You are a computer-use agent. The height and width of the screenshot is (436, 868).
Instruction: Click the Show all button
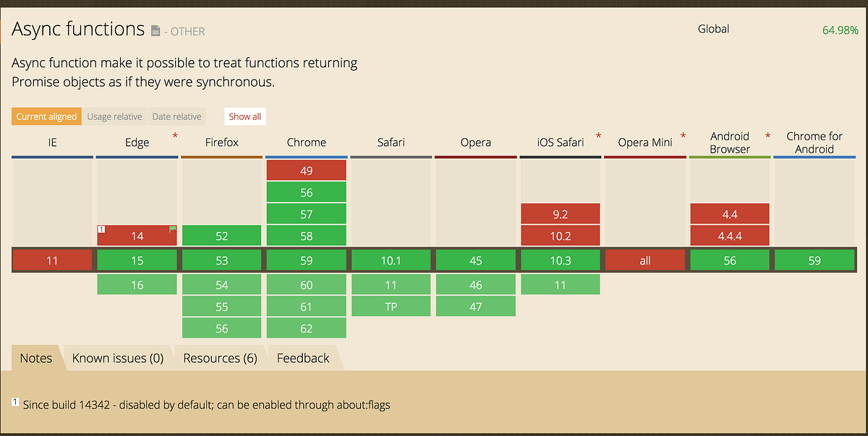pyautogui.click(x=244, y=116)
